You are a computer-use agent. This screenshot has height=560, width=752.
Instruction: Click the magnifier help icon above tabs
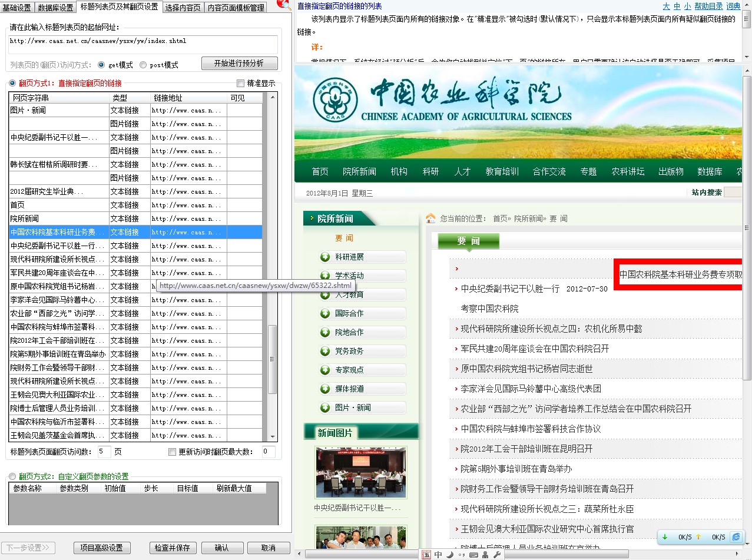(x=285, y=5)
